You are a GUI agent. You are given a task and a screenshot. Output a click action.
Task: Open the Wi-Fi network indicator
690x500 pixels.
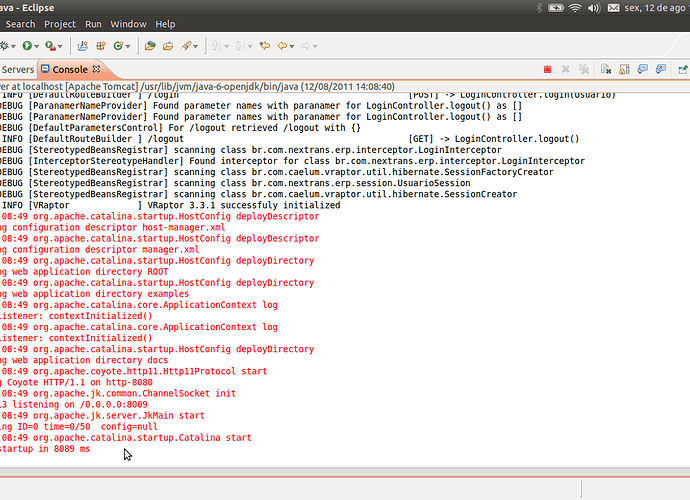click(575, 8)
